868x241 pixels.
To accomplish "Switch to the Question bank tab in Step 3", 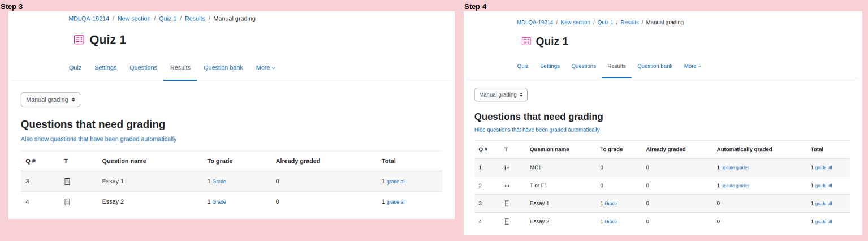I will point(223,67).
